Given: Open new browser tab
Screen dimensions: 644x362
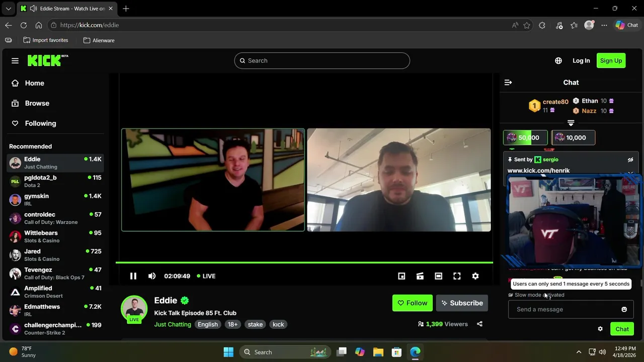Looking at the screenshot, I should [x=126, y=9].
